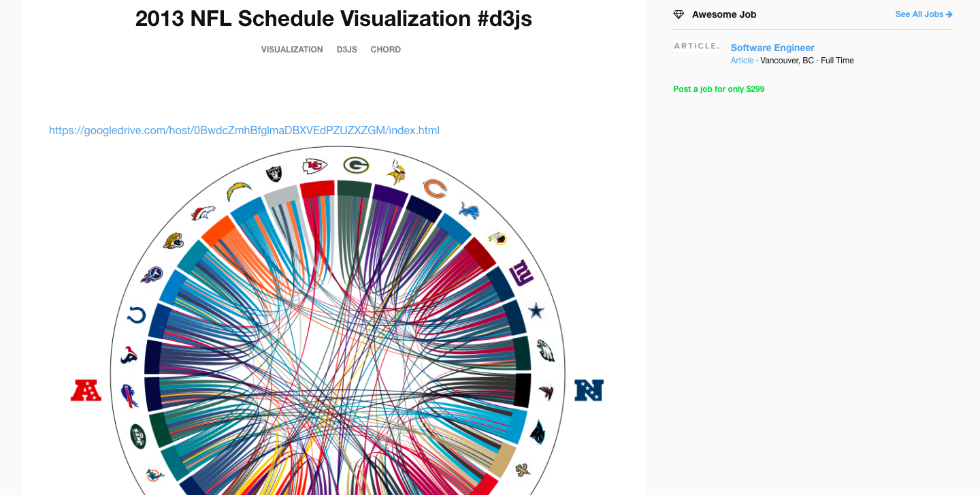Click the New York Giants logo
The height and width of the screenshot is (495, 980).
(521, 273)
